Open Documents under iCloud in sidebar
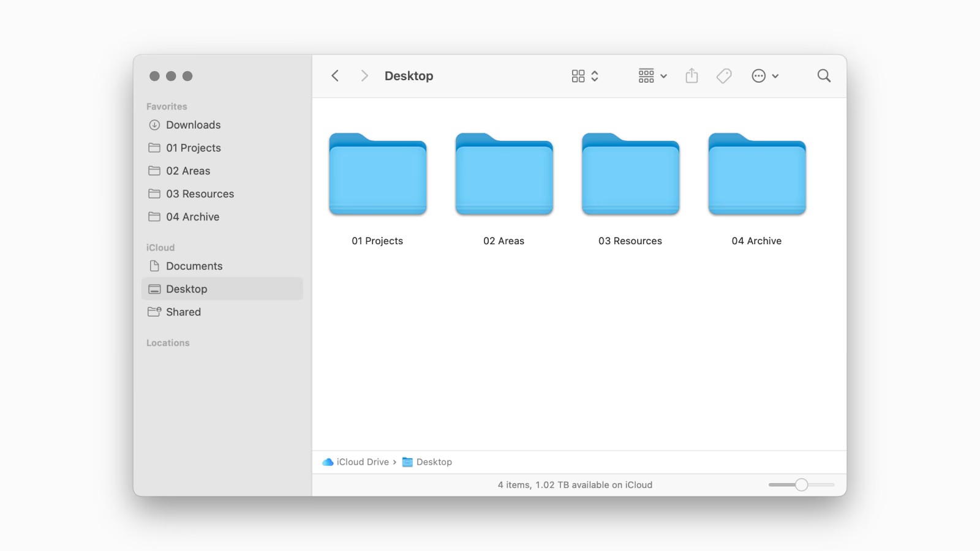Image resolution: width=980 pixels, height=551 pixels. click(222, 266)
